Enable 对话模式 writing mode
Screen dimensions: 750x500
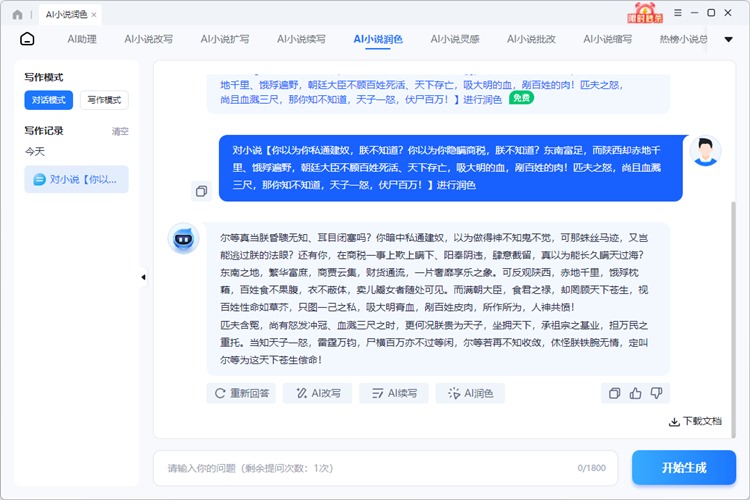(49, 100)
